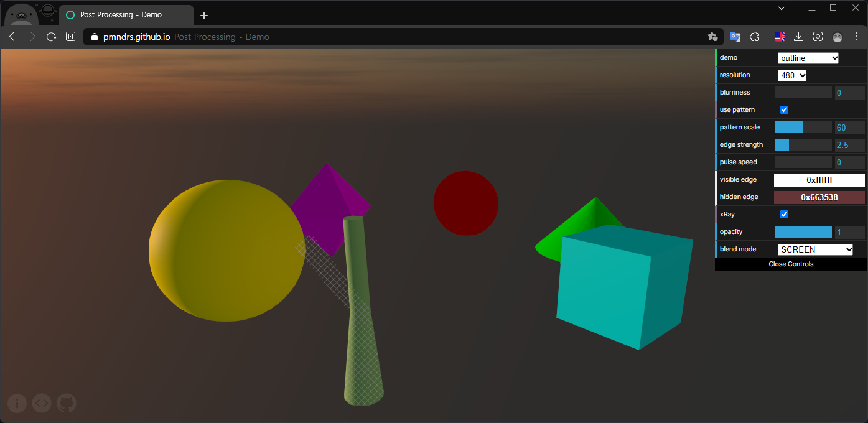Open the GitHub repository icon
The height and width of the screenshot is (423, 868).
pyautogui.click(x=67, y=403)
